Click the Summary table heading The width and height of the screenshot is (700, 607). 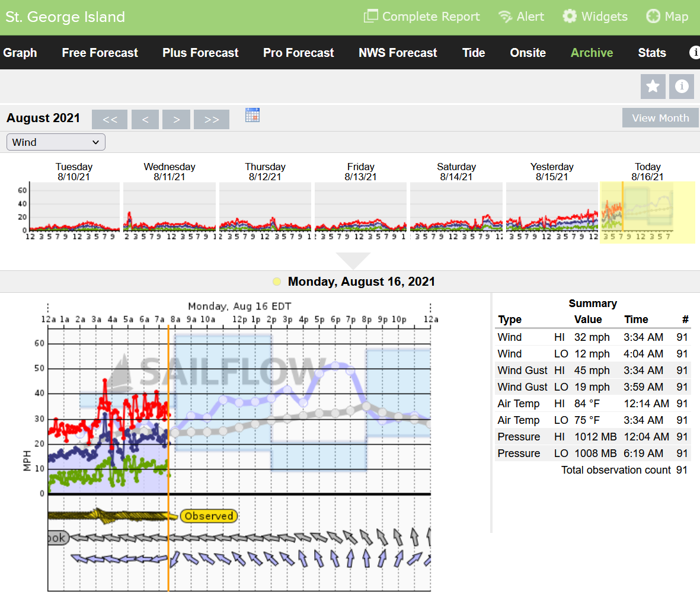(592, 303)
